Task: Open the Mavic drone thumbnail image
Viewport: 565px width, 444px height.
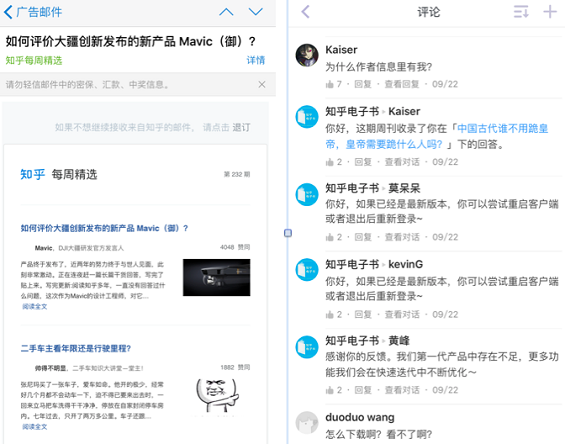Action: (217, 278)
